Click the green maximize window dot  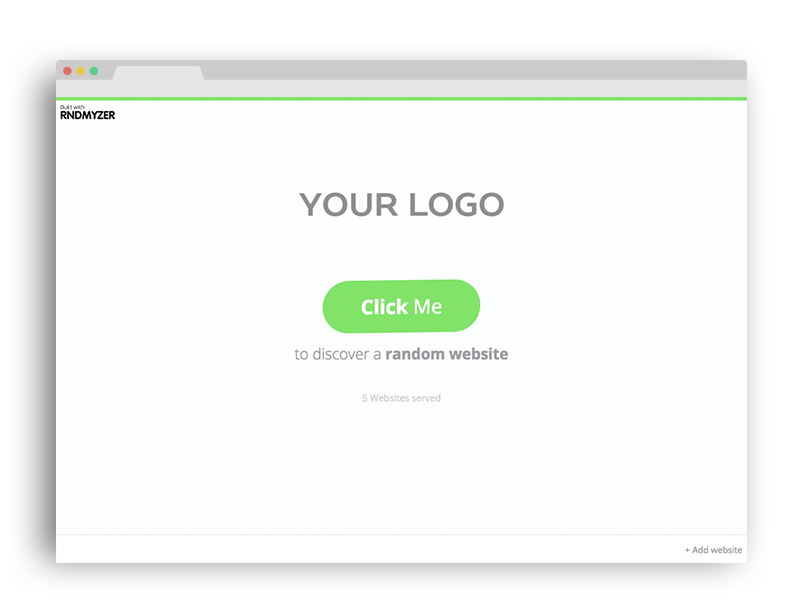click(94, 71)
